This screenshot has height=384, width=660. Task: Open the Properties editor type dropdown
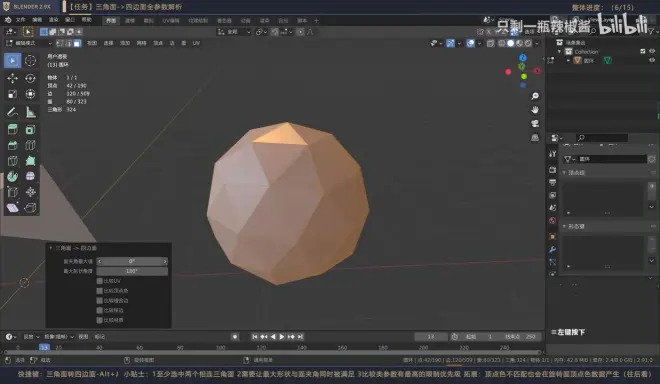[x=557, y=138]
